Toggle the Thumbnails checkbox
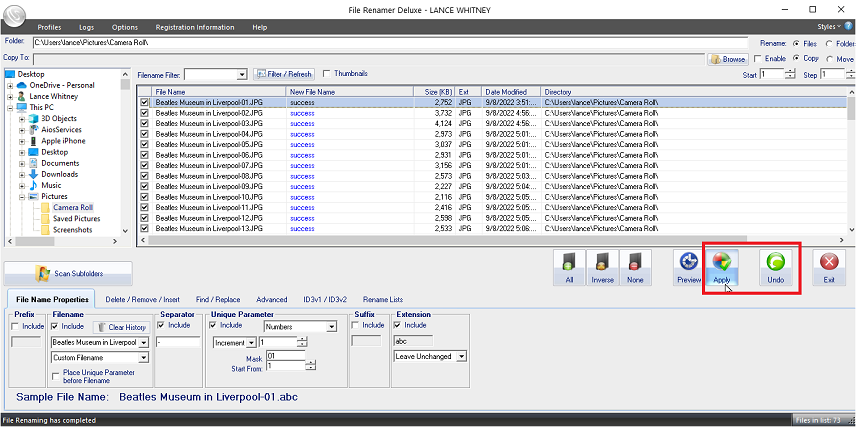The width and height of the screenshot is (856, 427). point(327,73)
